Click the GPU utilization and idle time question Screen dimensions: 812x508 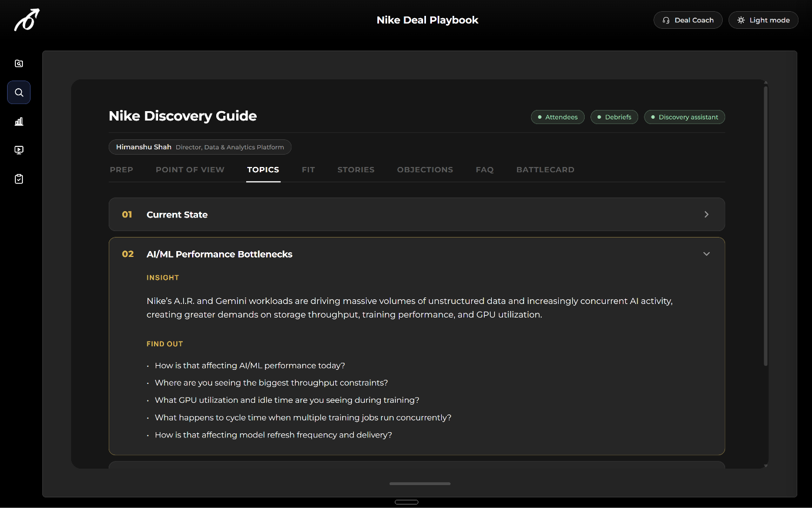(287, 400)
